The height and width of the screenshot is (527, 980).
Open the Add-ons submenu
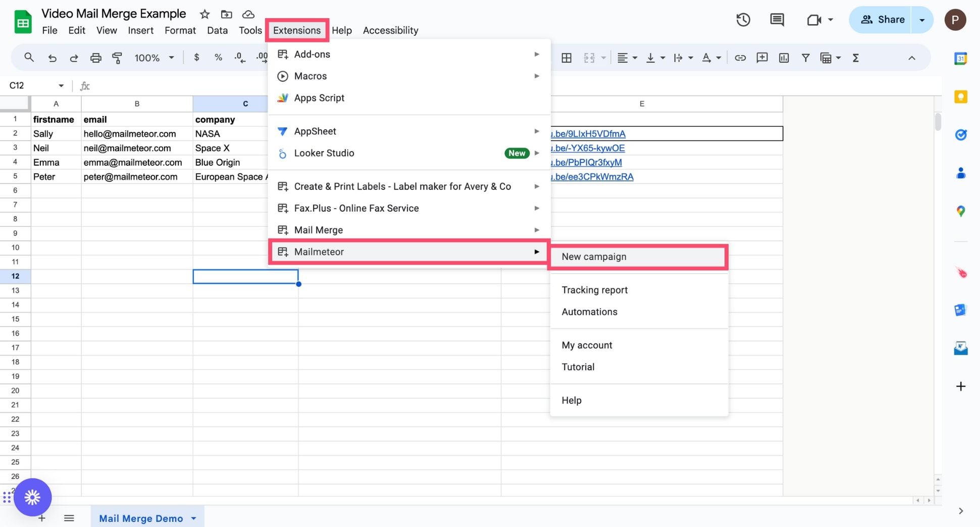click(x=409, y=54)
